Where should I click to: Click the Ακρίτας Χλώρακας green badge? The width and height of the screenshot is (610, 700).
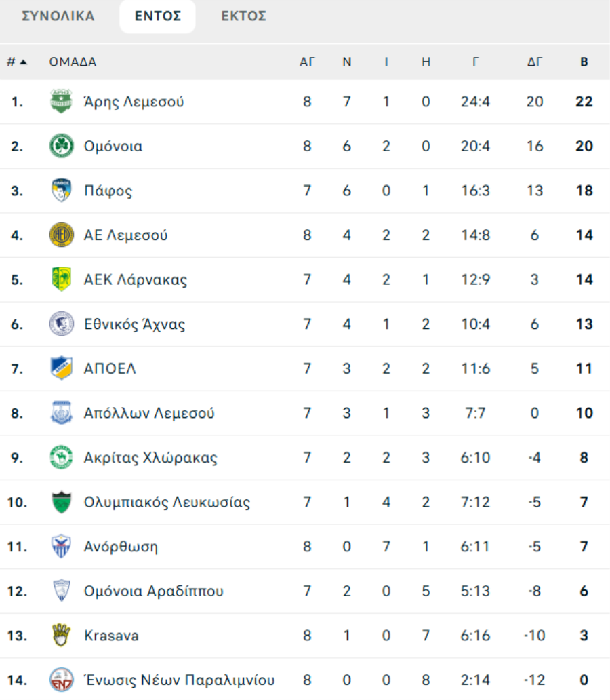pyautogui.click(x=61, y=457)
